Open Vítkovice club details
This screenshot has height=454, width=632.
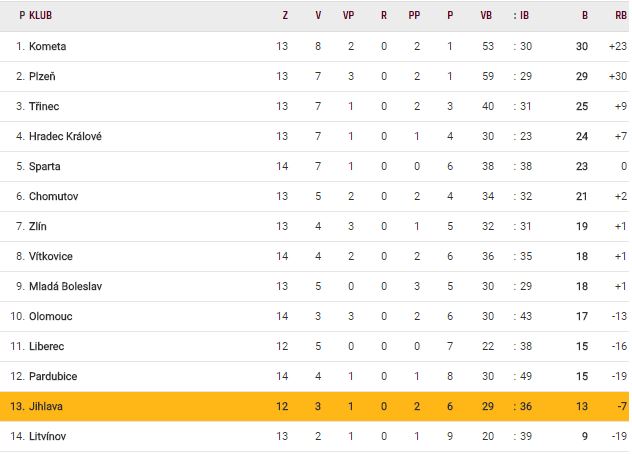52,256
